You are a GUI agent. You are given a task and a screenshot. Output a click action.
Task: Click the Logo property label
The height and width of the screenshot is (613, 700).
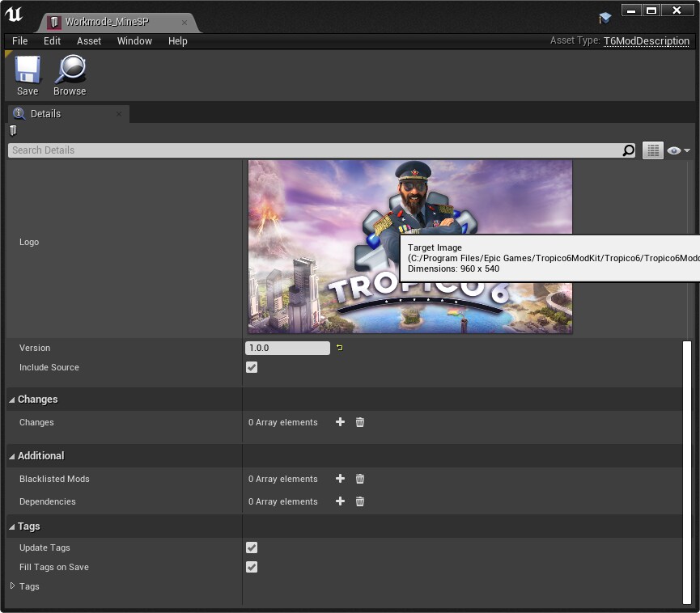click(x=29, y=242)
